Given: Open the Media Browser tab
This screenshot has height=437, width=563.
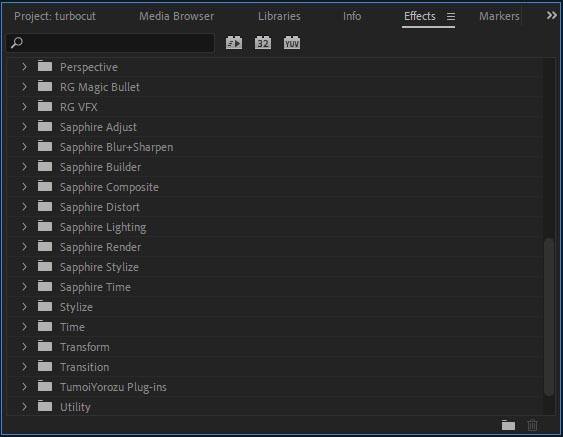Looking at the screenshot, I should (x=176, y=16).
